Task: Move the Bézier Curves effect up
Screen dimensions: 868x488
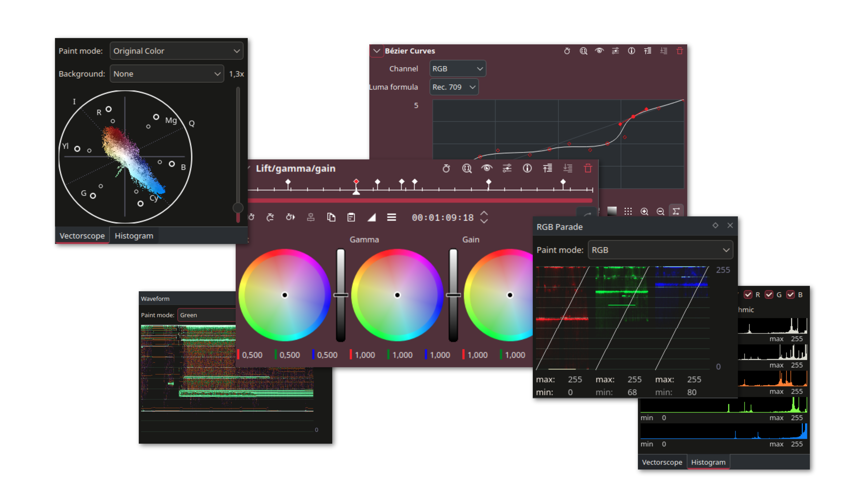Action: point(648,51)
